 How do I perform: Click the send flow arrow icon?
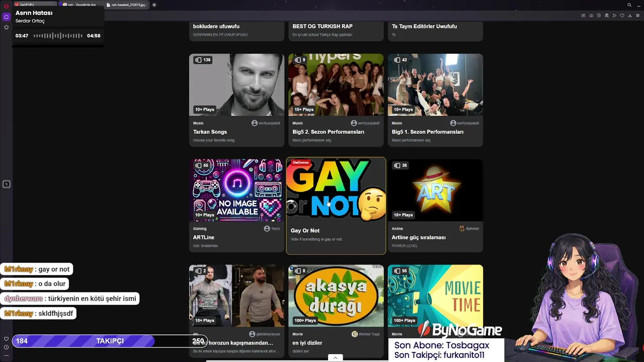coord(614,16)
